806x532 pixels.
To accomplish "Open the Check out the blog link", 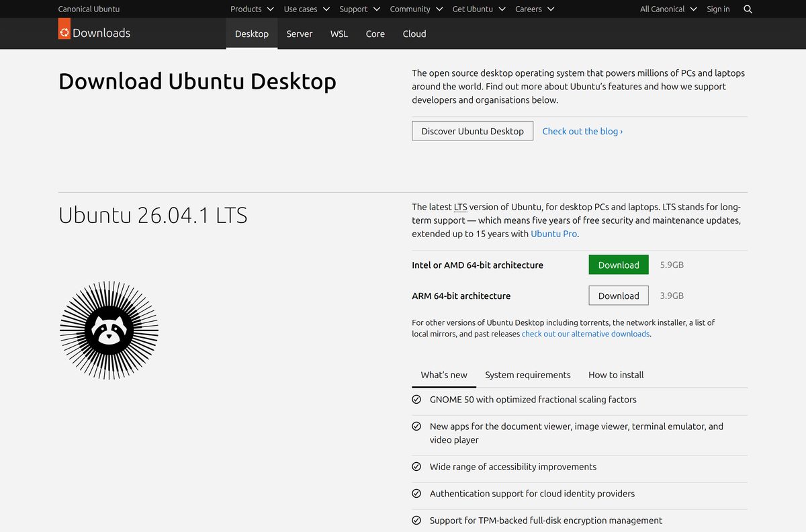I will [x=582, y=131].
